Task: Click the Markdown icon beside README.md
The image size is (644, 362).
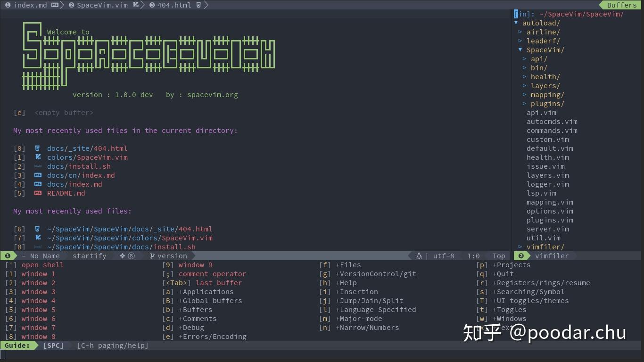Action: pos(37,193)
